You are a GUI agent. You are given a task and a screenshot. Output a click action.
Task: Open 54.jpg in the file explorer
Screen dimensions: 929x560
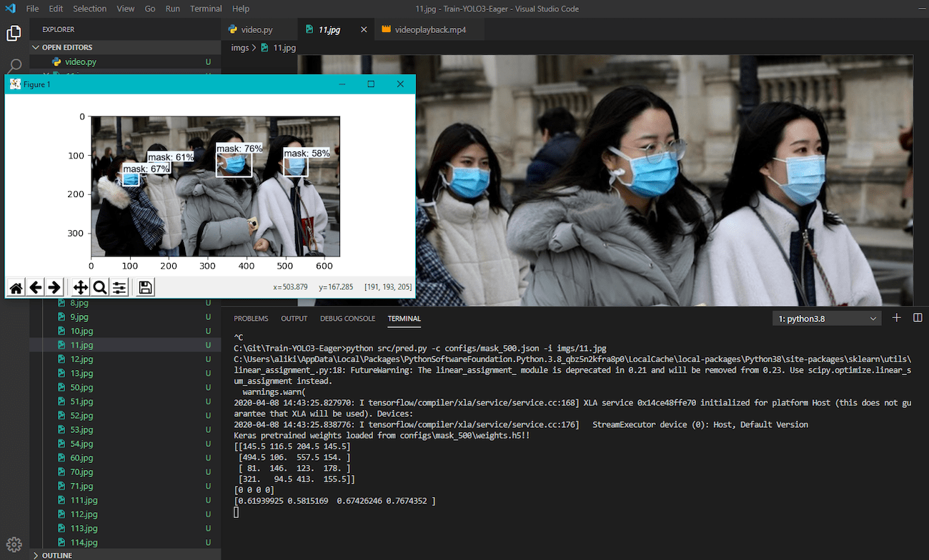(x=125, y=444)
